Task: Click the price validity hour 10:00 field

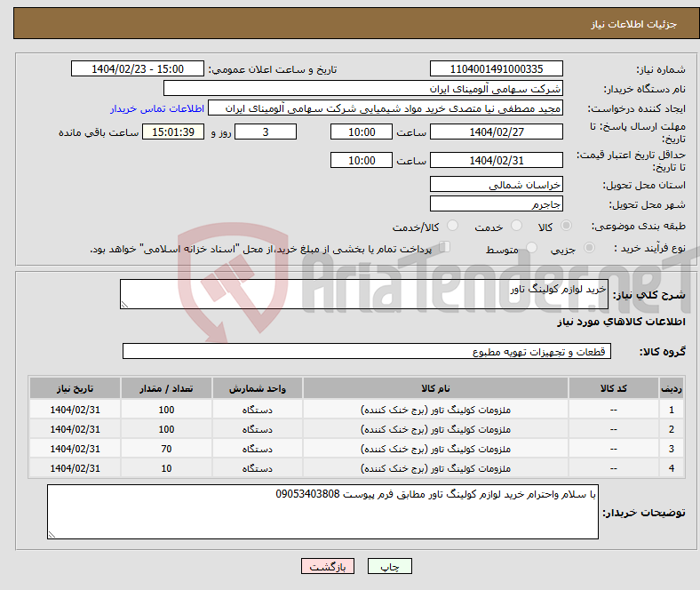Action: [362, 160]
